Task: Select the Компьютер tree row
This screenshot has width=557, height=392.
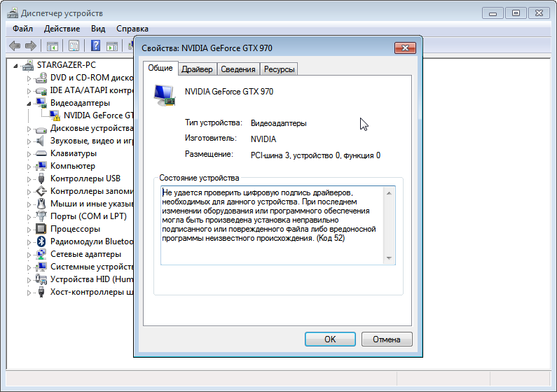Action: click(x=73, y=166)
